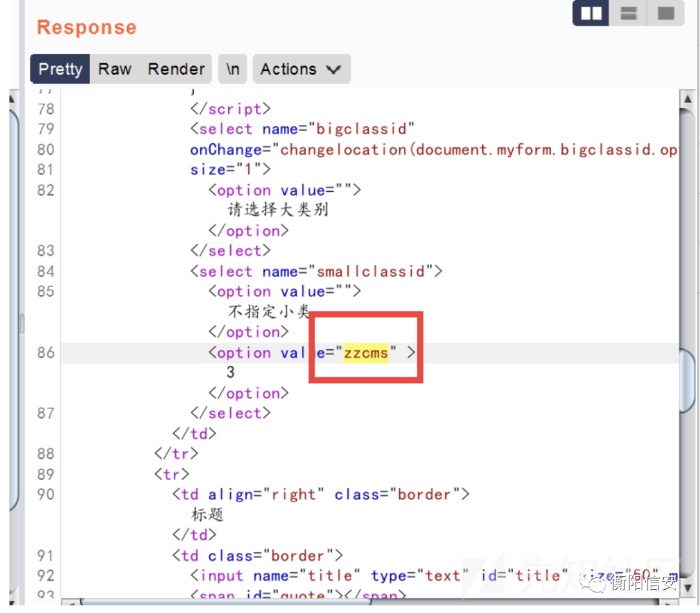Click the option text 3 under line 86
The image size is (700, 613).
point(230,373)
